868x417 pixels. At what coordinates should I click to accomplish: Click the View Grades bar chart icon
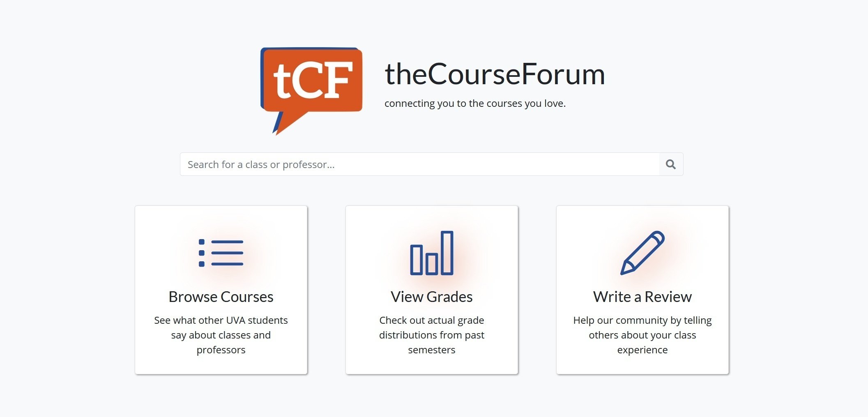tap(432, 253)
